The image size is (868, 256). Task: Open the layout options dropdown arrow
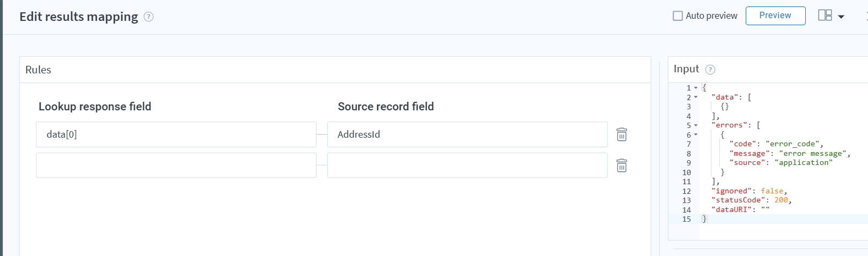point(841,17)
